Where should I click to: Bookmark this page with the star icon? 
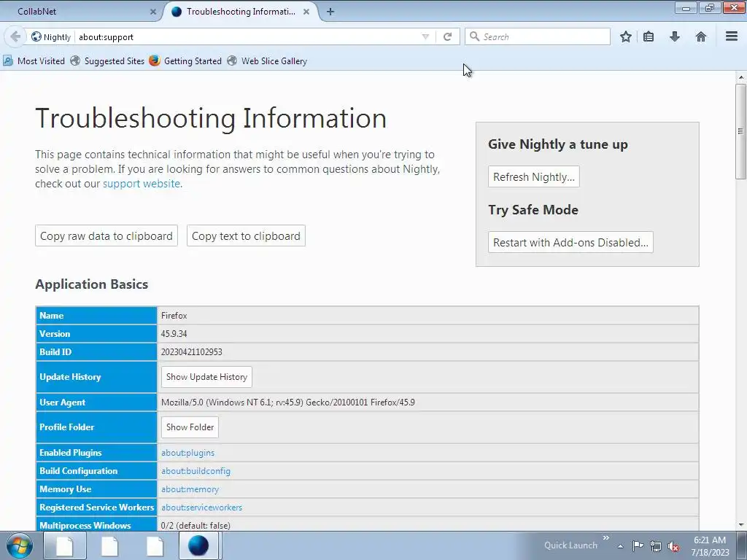coord(625,36)
